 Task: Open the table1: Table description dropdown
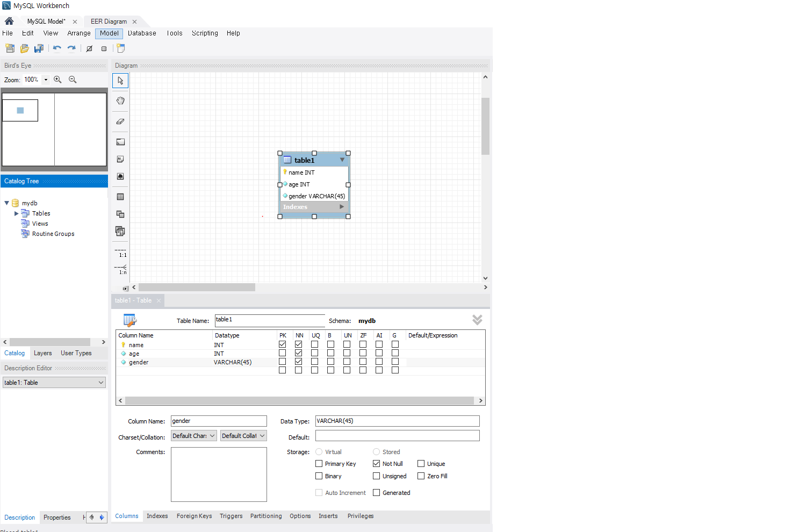click(x=54, y=383)
